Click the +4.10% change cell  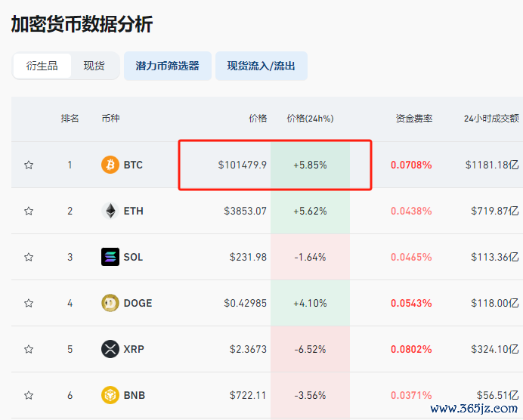310,303
